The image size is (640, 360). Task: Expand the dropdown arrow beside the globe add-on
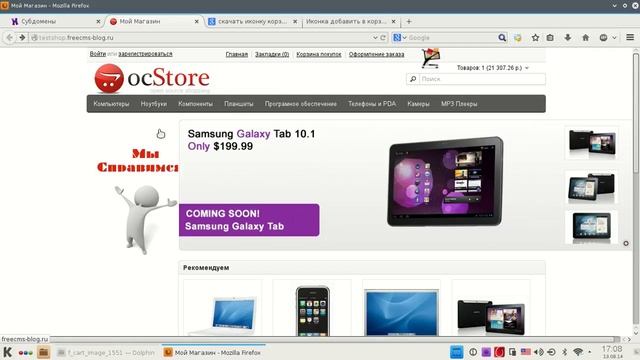click(614, 38)
